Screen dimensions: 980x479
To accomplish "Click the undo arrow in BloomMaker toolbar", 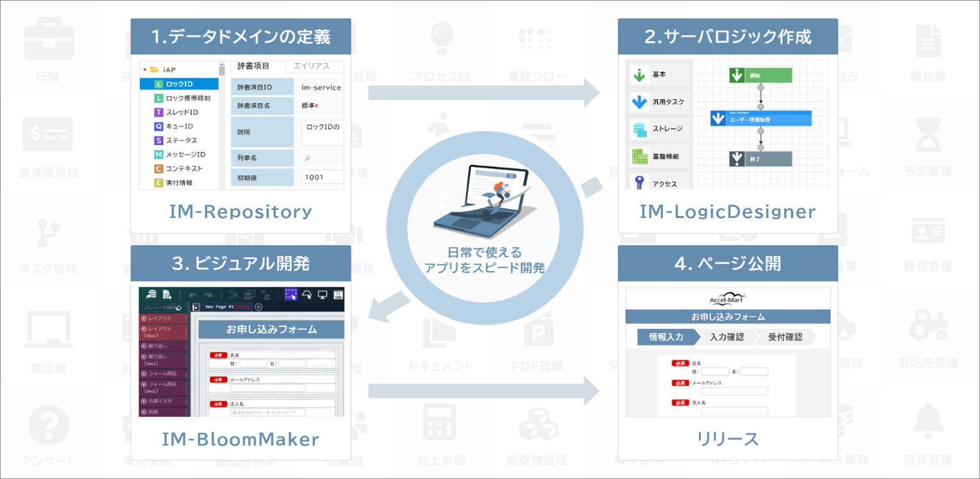I will [x=193, y=295].
